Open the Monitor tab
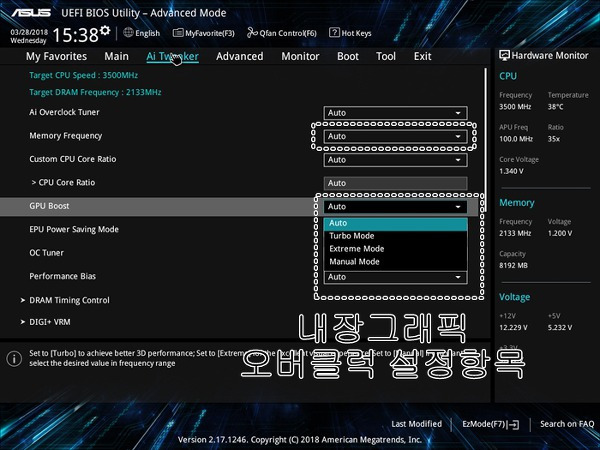Screen dimensions: 600x450 pyautogui.click(x=300, y=56)
